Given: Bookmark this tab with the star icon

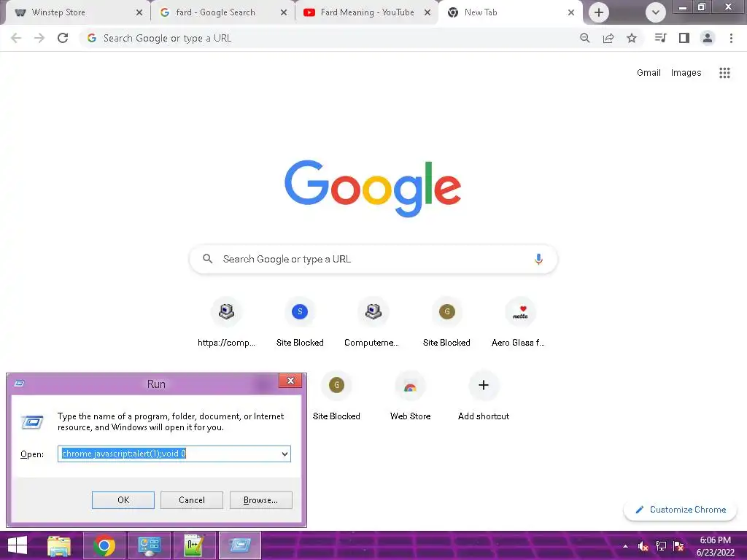Looking at the screenshot, I should [631, 38].
